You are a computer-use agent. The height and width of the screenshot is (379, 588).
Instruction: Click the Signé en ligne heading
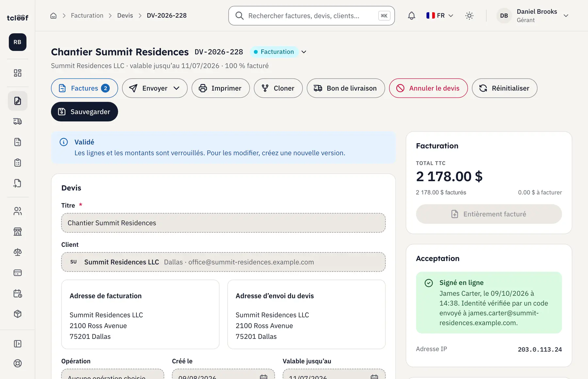point(461,283)
